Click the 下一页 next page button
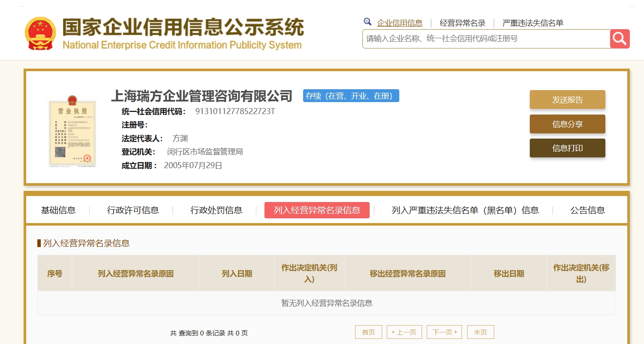Screen dimensions: 644x344 [x=444, y=332]
